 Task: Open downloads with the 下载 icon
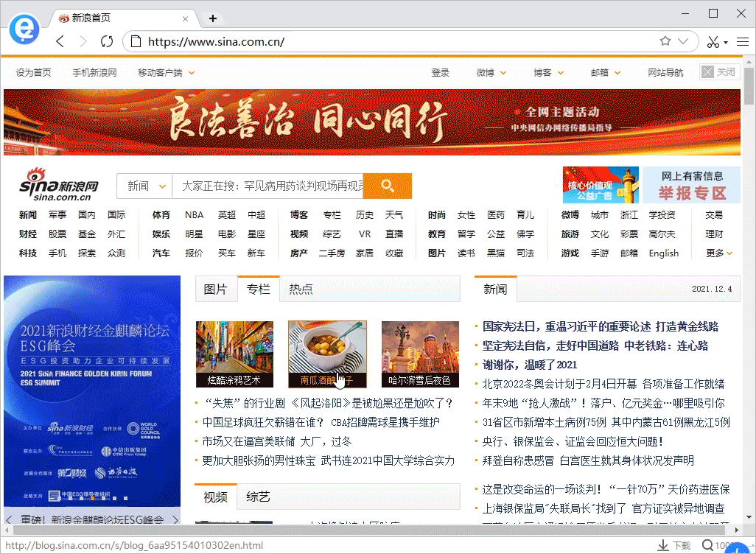[674, 545]
